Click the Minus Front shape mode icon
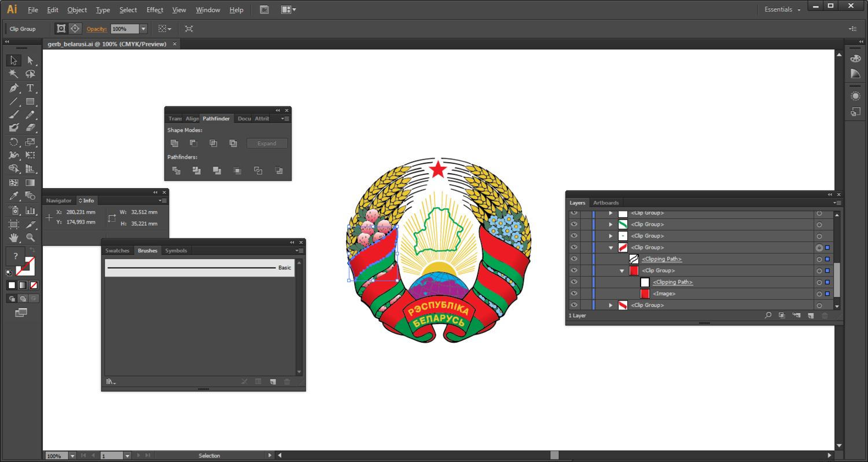Image resolution: width=868 pixels, height=462 pixels. pos(193,143)
